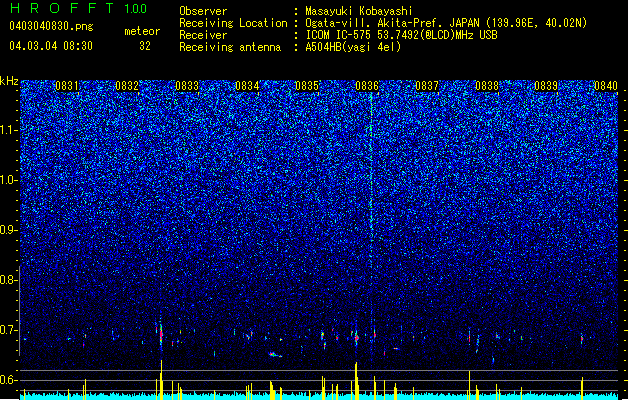Click the Receiving antenna label
629x400 pixels.
pyautogui.click(x=230, y=47)
